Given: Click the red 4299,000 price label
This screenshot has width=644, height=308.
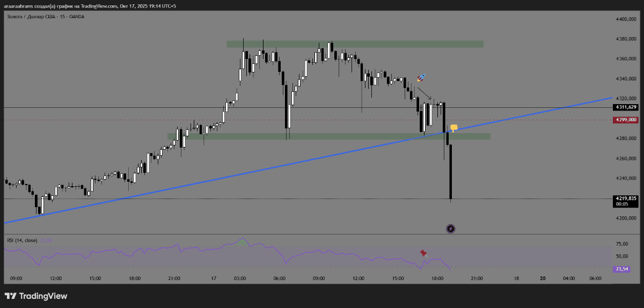Looking at the screenshot, I should point(624,120).
